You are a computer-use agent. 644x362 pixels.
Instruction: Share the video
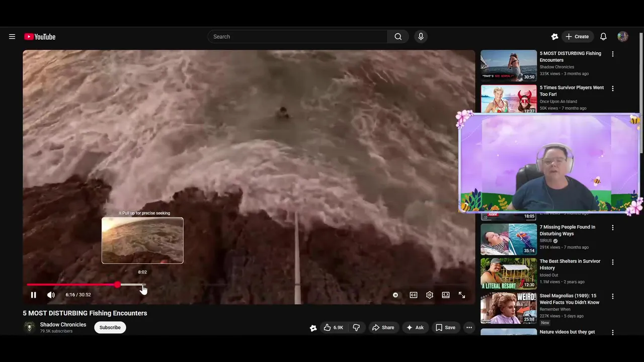383,327
